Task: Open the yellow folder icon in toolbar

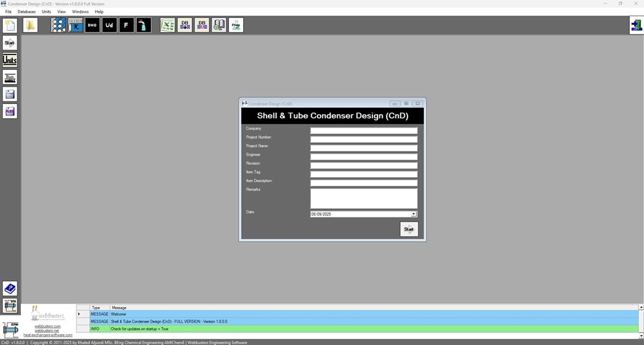Action: tap(30, 26)
